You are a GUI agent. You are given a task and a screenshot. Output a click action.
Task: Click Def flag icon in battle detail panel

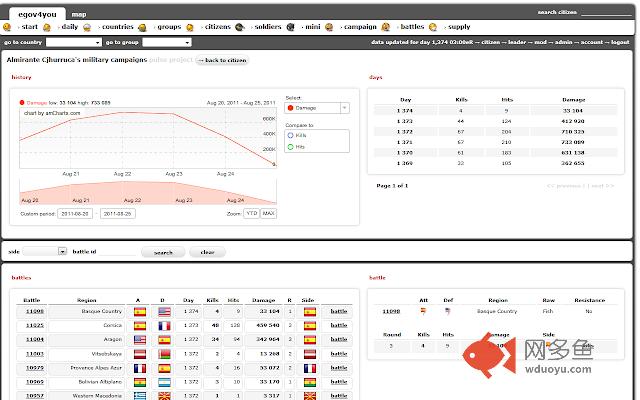click(448, 311)
